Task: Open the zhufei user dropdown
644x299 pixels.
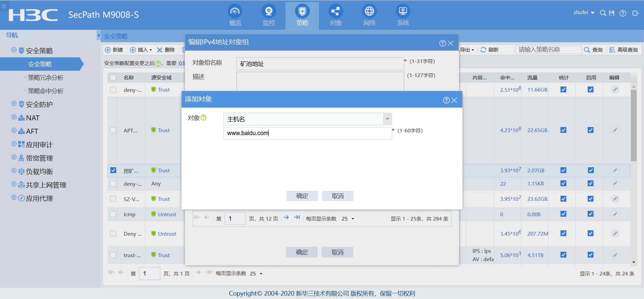Action: point(584,12)
